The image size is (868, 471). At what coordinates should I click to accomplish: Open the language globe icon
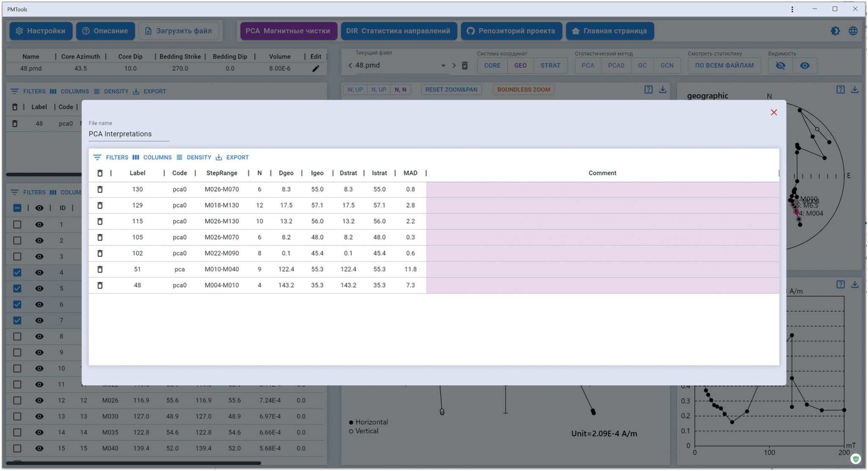click(x=853, y=31)
